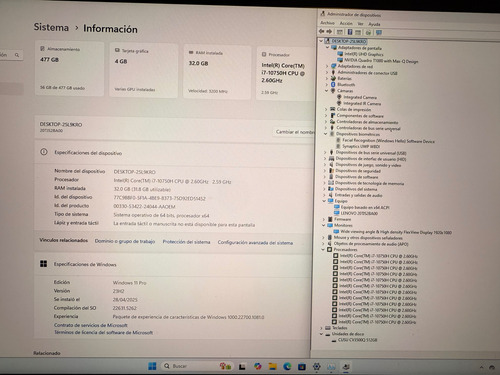The image size is (500, 375).
Task: Click the Almacenamiento 477 GB card
Action: coord(69,68)
